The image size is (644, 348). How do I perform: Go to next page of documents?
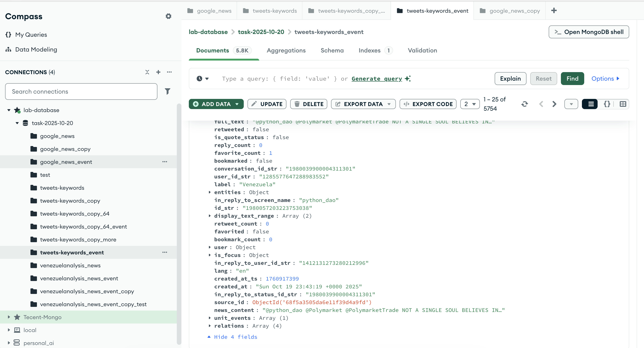tap(554, 104)
